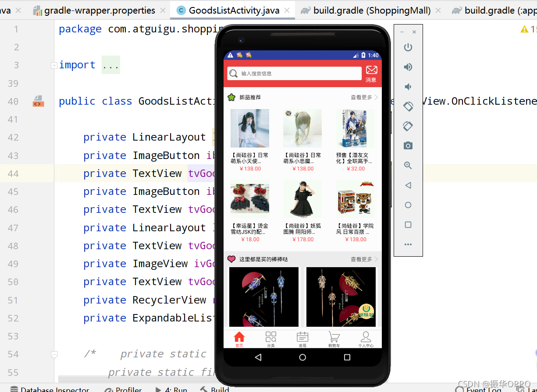Tap the Android Recents square on the phone
Screen dimensions: 537x392
[x=347, y=357]
